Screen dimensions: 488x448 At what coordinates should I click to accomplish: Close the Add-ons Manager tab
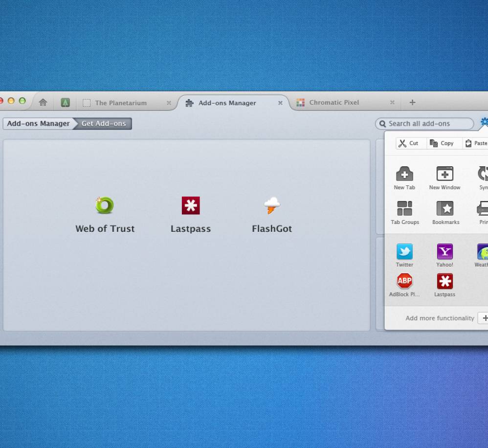tap(280, 103)
